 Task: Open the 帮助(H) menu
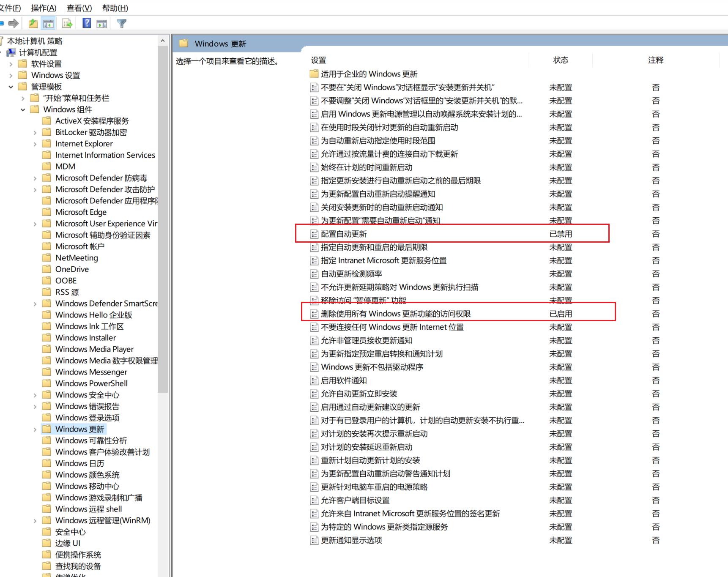pos(115,8)
